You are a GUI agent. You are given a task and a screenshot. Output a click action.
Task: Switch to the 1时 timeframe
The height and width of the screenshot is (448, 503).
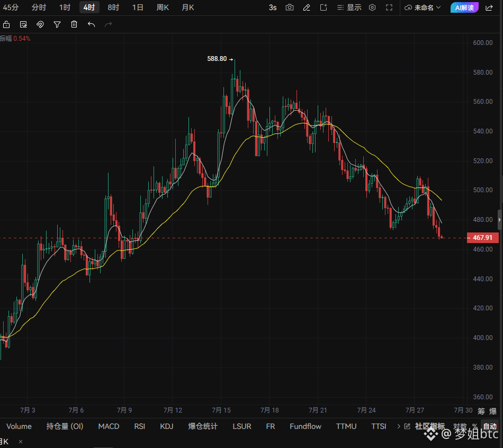(x=65, y=7)
